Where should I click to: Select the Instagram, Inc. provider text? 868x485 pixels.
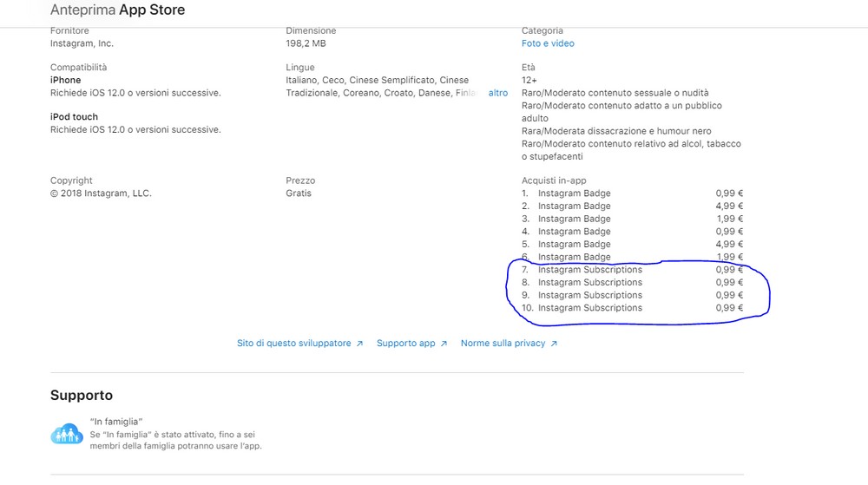[82, 43]
